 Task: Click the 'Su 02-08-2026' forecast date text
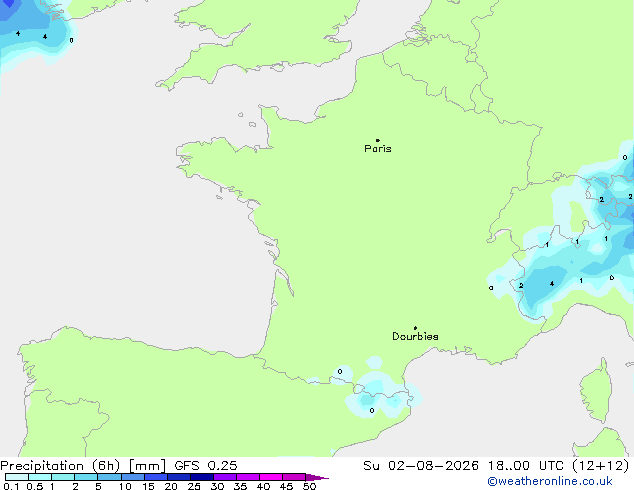[421, 466]
